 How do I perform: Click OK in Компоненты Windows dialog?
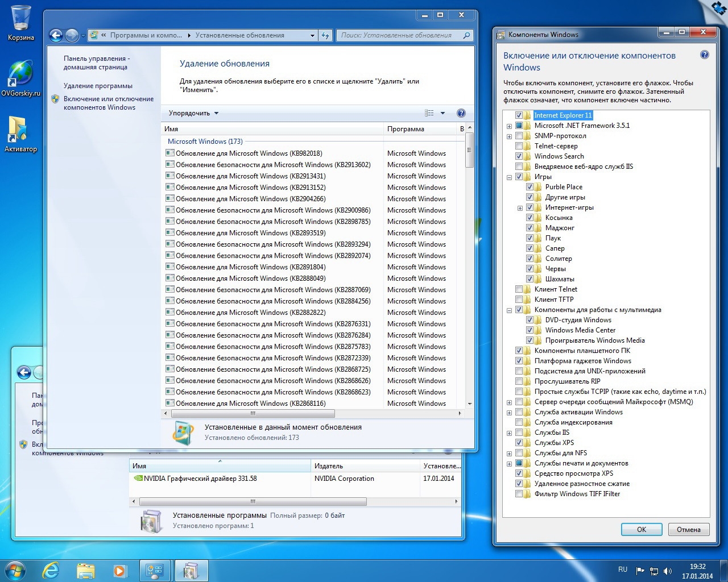point(642,529)
